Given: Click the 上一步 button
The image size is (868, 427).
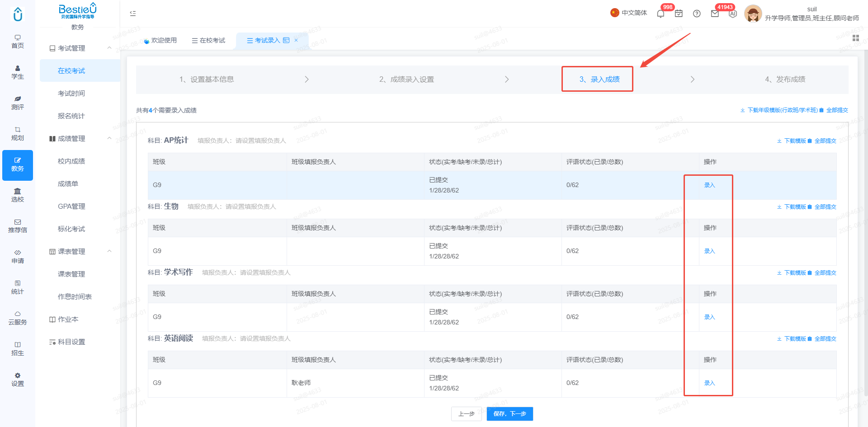Looking at the screenshot, I should coord(466,414).
